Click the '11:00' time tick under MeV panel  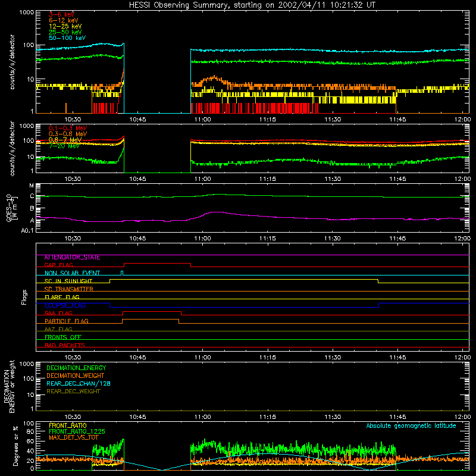[x=202, y=179]
